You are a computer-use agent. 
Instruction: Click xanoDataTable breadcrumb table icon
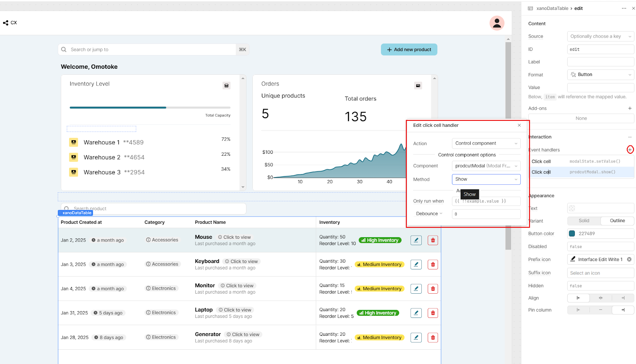[530, 8]
